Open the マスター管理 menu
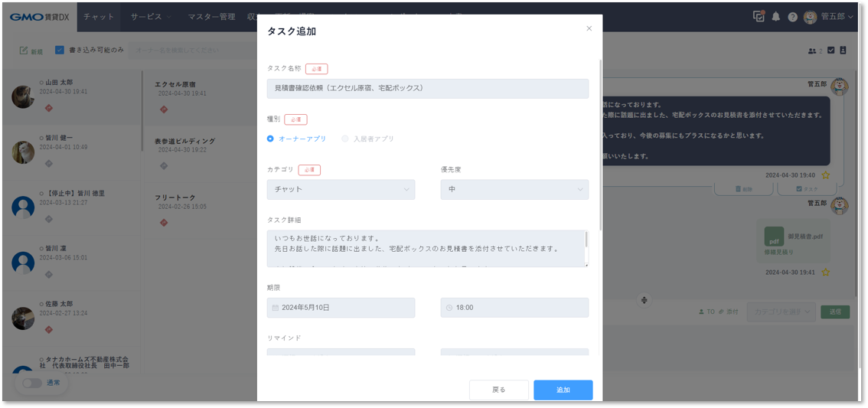Viewport: 868px width, 408px height. pos(211,17)
